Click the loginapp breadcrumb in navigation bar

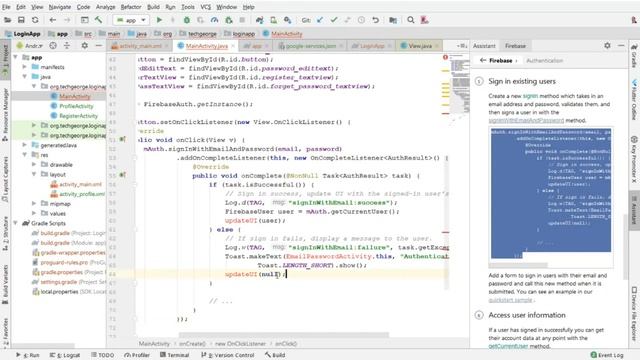pyautogui.click(x=244, y=34)
